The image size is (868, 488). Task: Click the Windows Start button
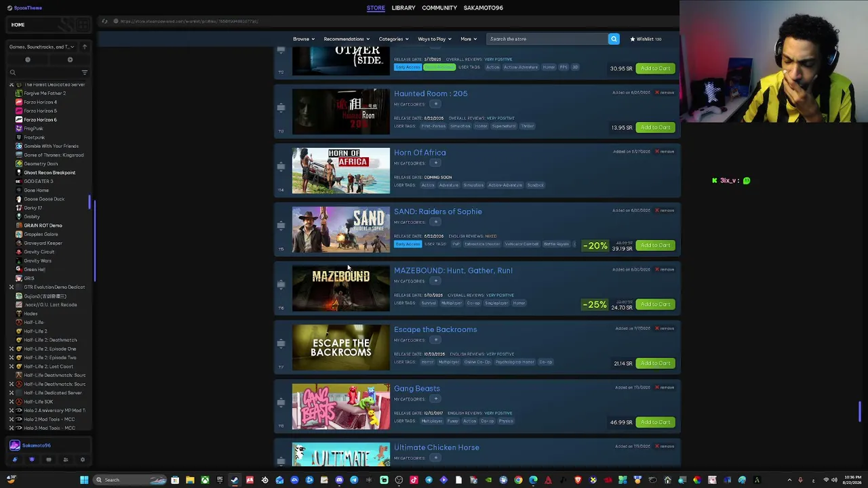84,480
